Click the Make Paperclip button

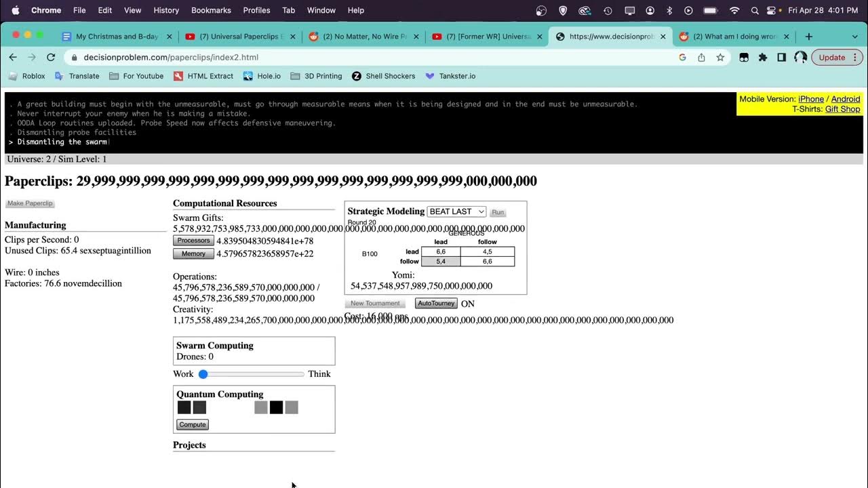point(30,203)
